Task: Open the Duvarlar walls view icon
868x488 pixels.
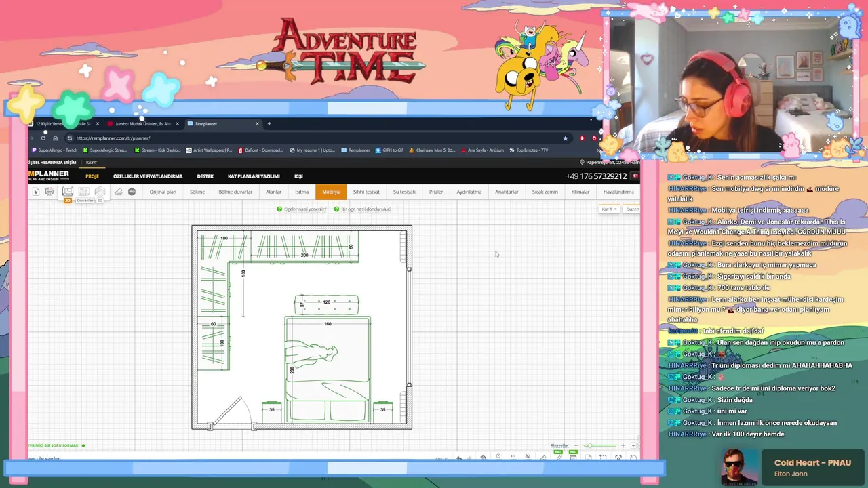Action: point(84,192)
